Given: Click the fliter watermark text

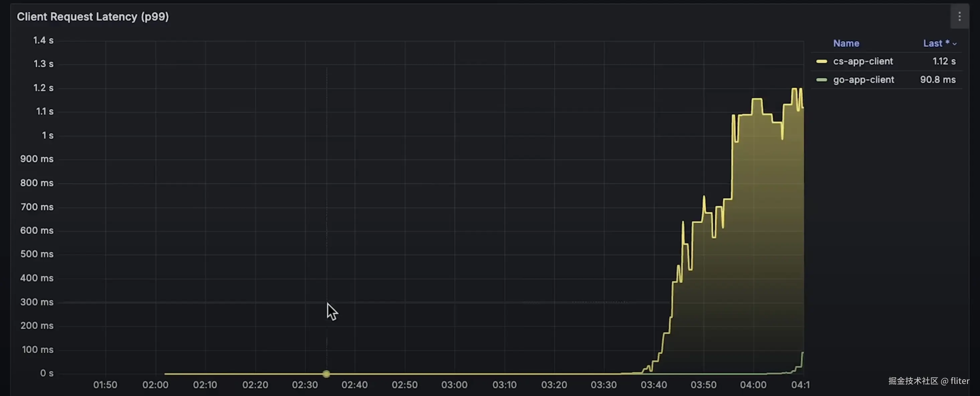Looking at the screenshot, I should point(960,381).
